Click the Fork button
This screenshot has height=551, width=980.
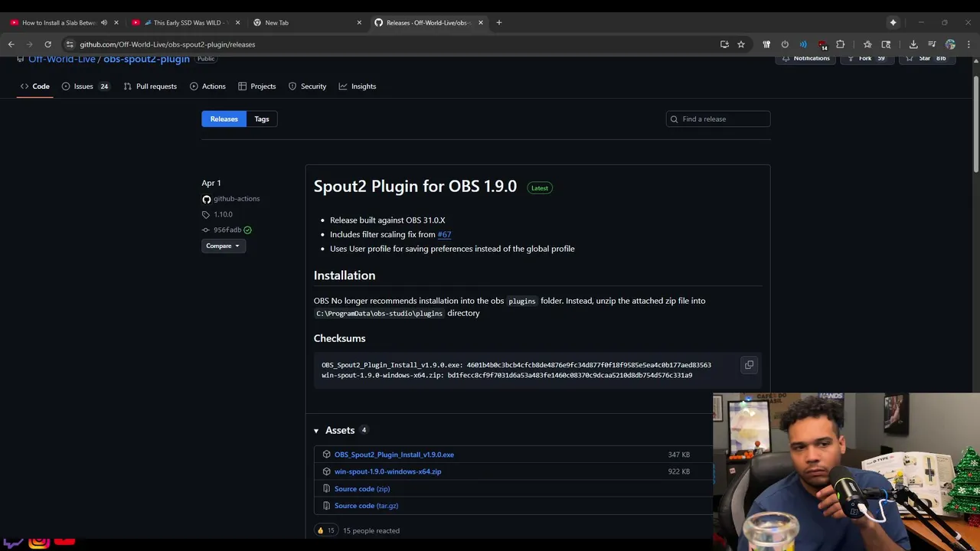tap(869, 58)
